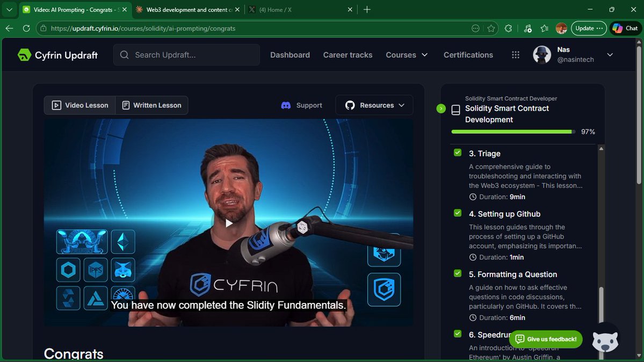This screenshot has height=362, width=644.
Task: Close the AI Prompting Congrats tab
Action: (125, 10)
